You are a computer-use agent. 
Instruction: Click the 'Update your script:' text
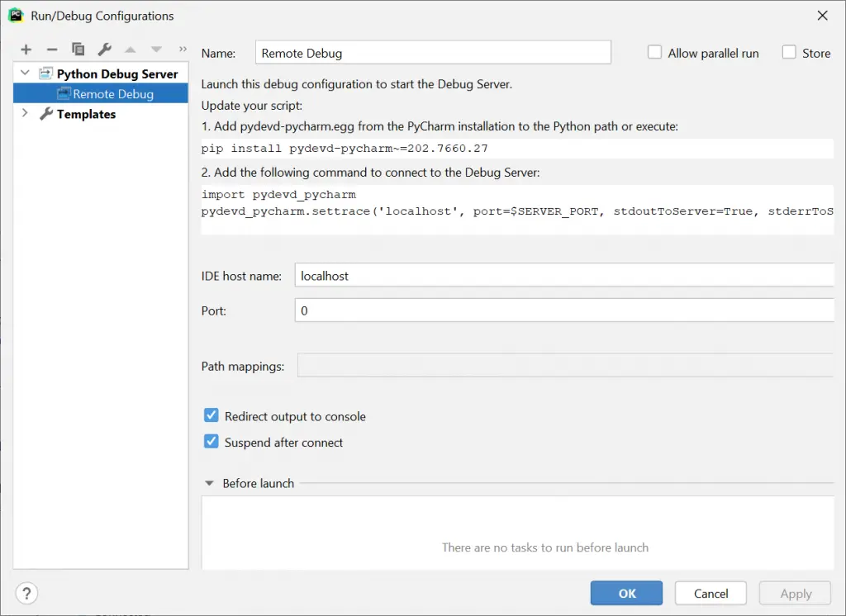tap(252, 106)
